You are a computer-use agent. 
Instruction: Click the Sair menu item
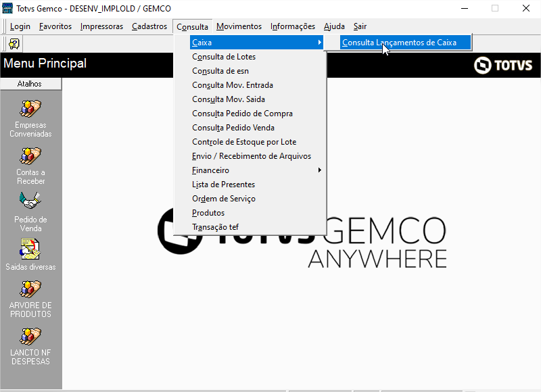360,26
